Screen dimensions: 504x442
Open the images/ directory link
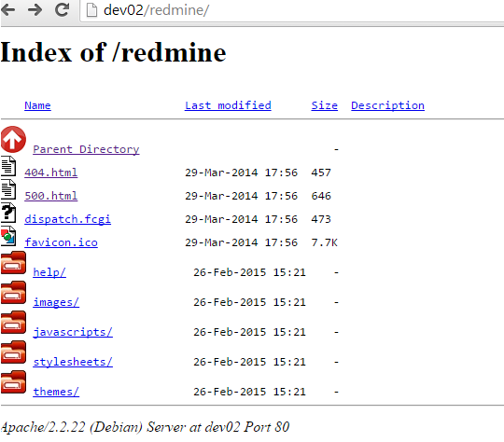[x=56, y=302]
